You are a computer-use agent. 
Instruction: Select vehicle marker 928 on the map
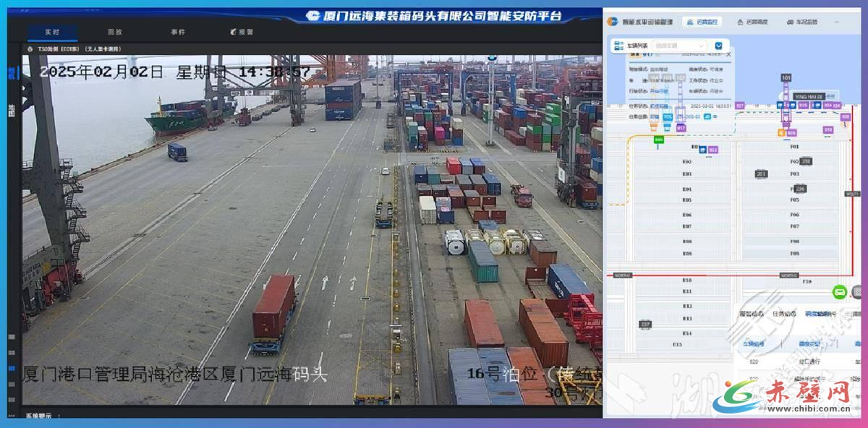791,133
